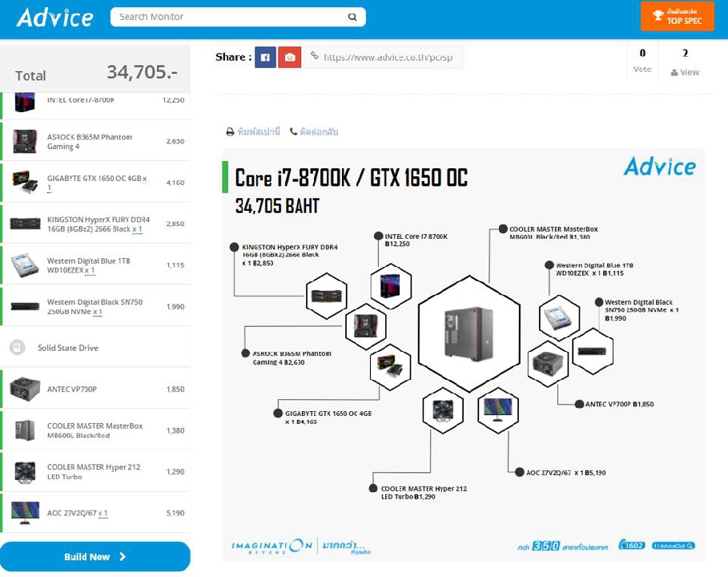Click the ASROCK B365M motherboard thumbnail

click(x=25, y=141)
